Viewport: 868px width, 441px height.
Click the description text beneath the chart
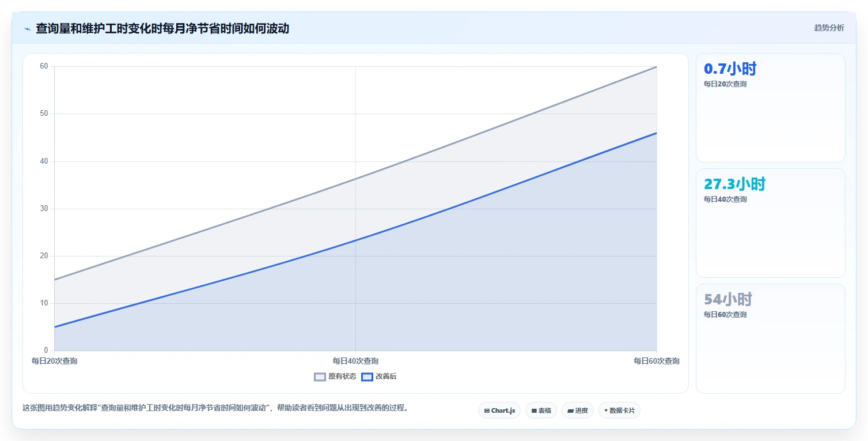coord(216,408)
